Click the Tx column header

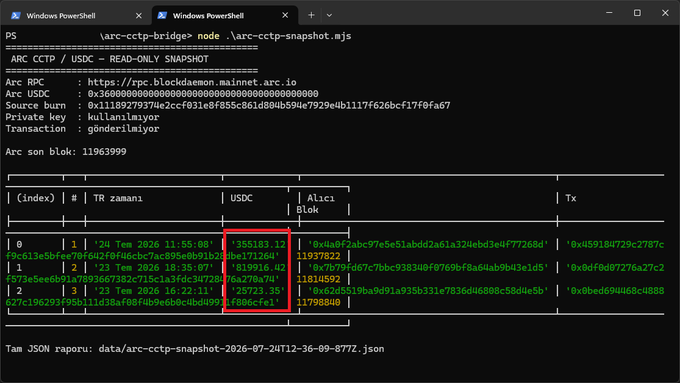571,198
